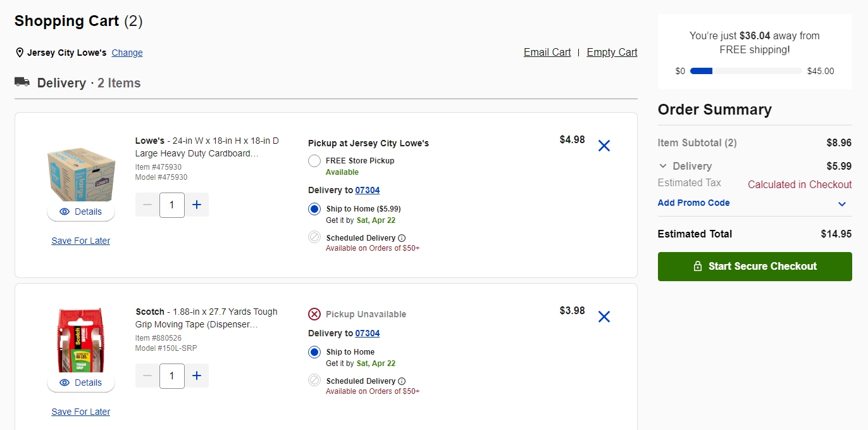Click the 'Model #150L-SRP' text
Image resolution: width=868 pixels, height=430 pixels.
[166, 348]
